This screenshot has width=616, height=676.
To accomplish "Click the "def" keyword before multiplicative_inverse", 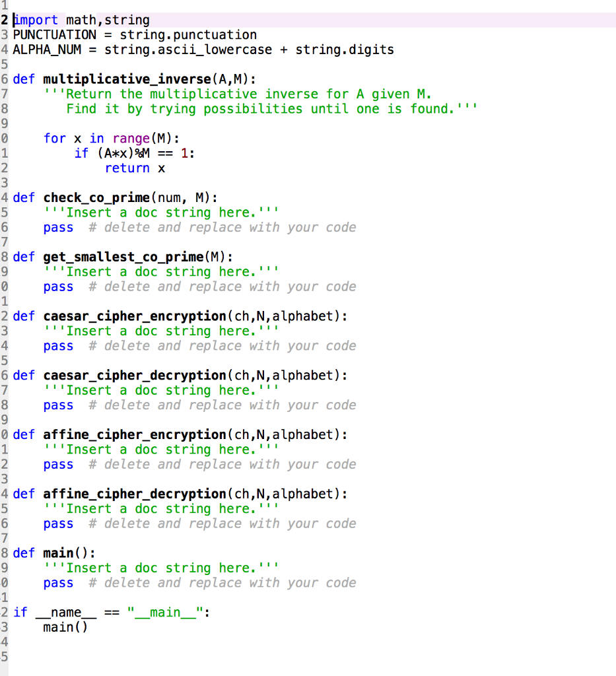I will point(24,79).
